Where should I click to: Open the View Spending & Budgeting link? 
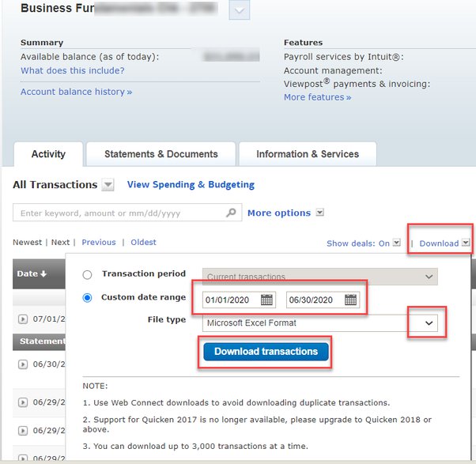coord(191,184)
